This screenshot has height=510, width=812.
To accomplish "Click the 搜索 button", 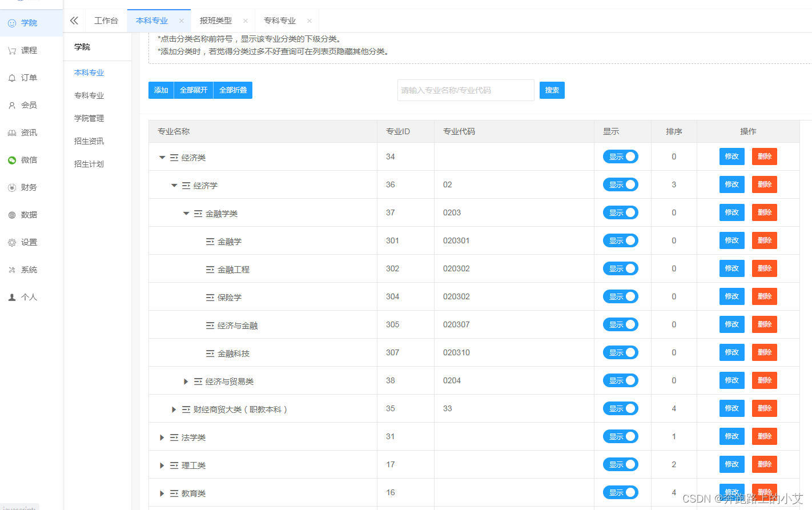I will click(x=552, y=90).
